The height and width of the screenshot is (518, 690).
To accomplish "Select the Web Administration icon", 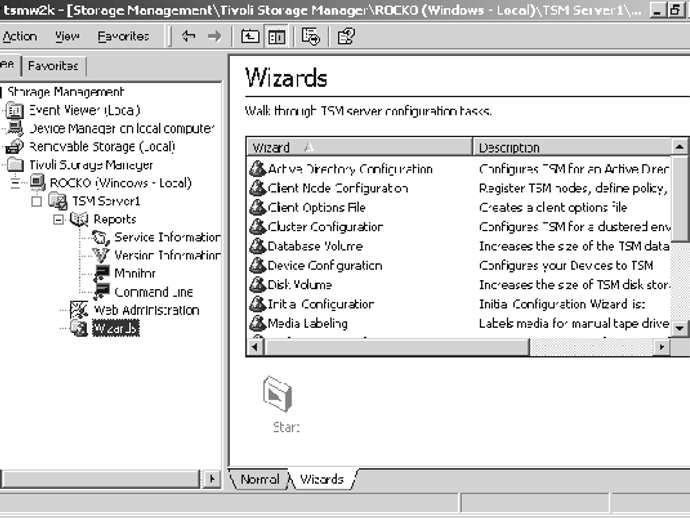I will 79,309.
